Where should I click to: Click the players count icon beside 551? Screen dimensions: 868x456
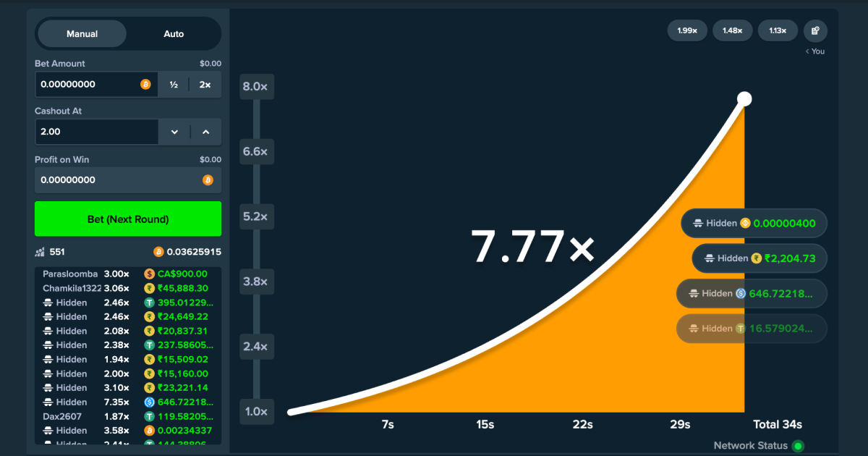[40, 252]
